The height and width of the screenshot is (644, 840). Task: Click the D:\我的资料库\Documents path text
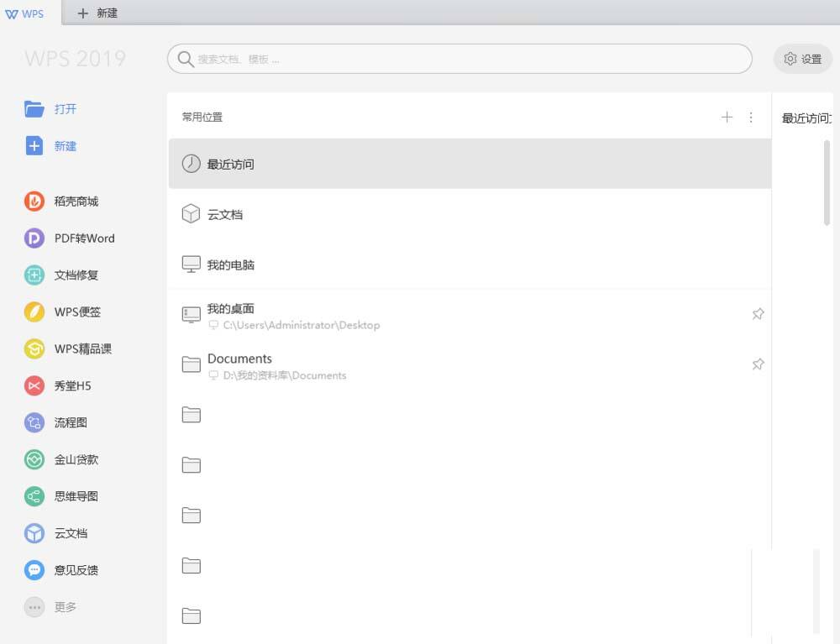(285, 376)
